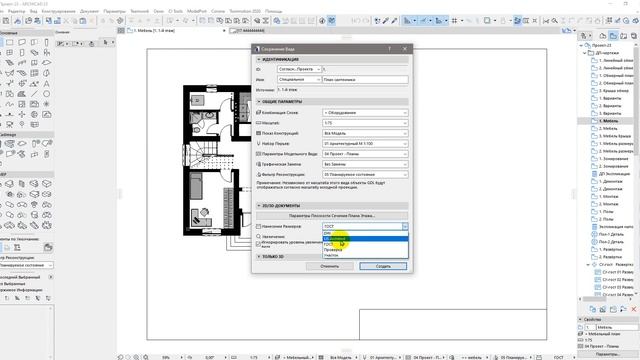Click the view name input field in dialog

coord(365,80)
